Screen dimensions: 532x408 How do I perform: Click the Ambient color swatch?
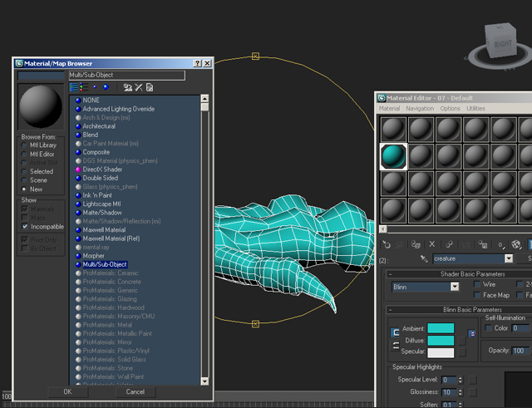(x=441, y=328)
